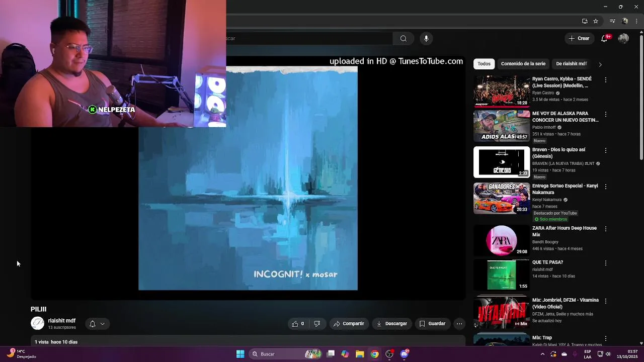Open Windows Start menu

(x=240, y=354)
